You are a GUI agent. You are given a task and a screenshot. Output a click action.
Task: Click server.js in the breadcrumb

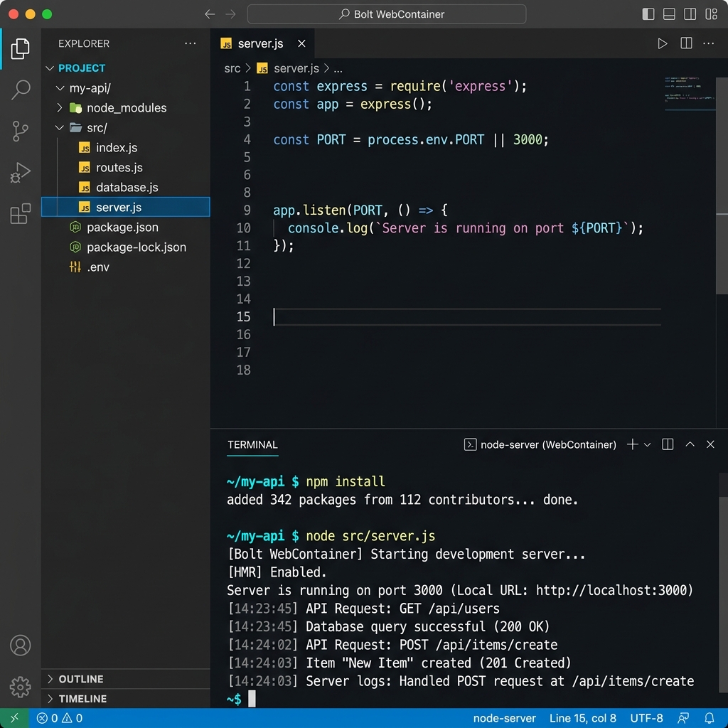[296, 68]
